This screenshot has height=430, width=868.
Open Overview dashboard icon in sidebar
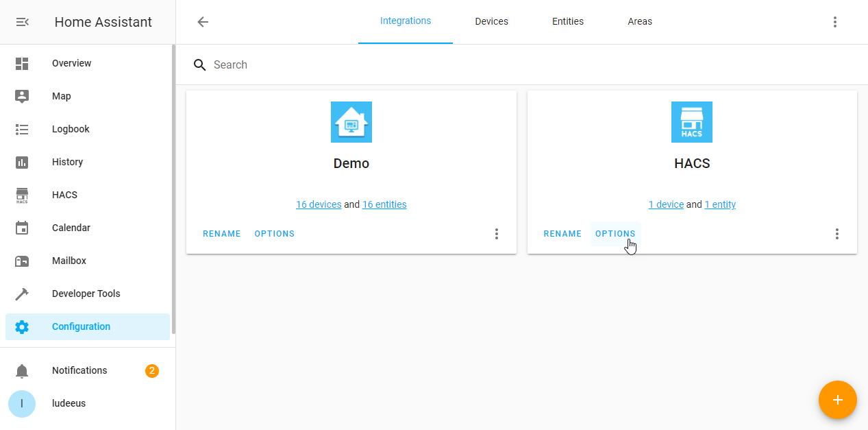coord(22,64)
